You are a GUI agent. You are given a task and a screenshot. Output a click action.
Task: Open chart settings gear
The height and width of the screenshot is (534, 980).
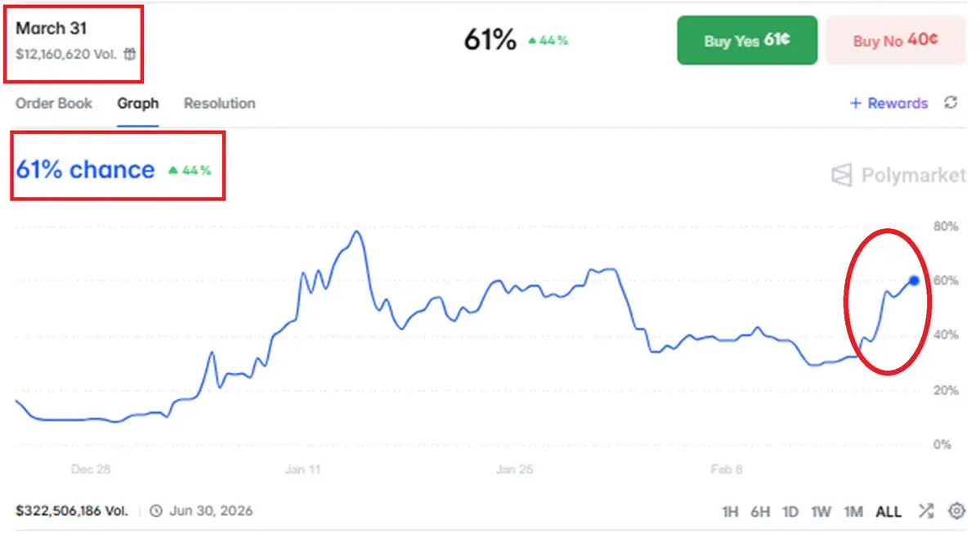pyautogui.click(x=956, y=511)
